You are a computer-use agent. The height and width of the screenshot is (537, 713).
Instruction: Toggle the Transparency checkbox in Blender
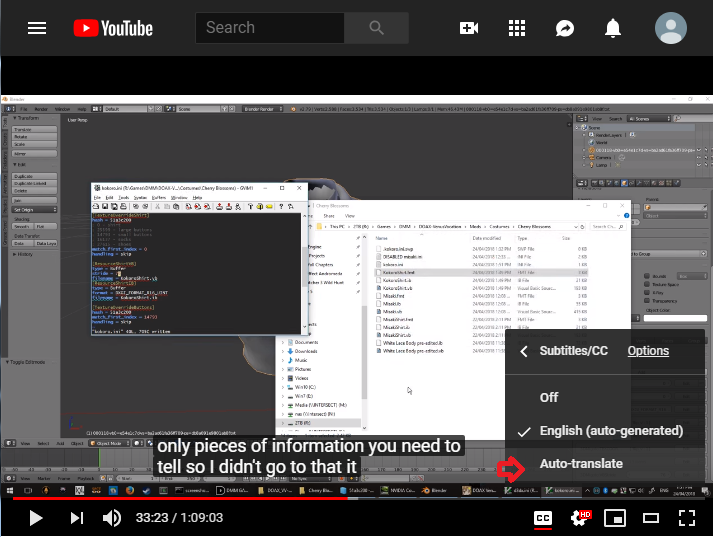(647, 301)
